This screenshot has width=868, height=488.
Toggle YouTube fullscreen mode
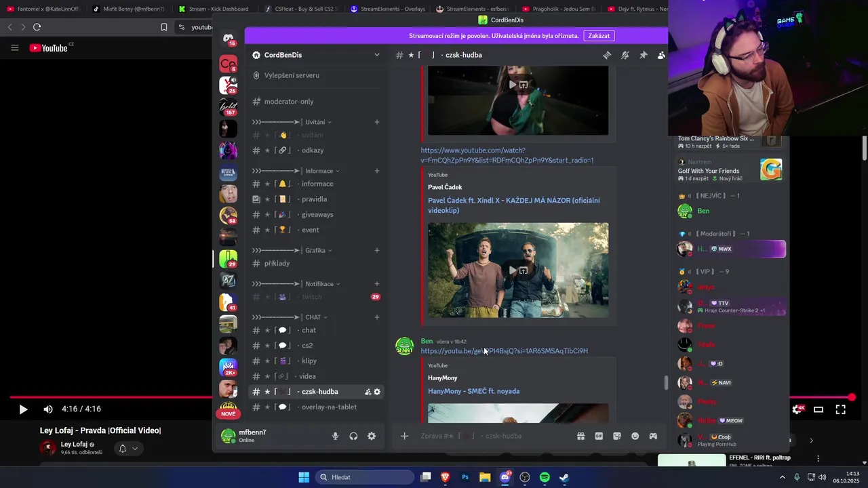(x=840, y=409)
